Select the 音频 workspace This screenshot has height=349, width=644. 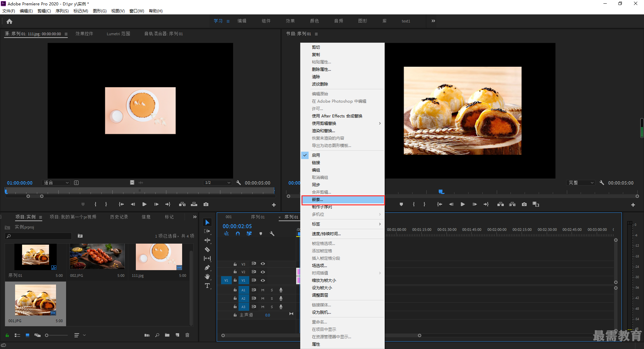point(338,21)
